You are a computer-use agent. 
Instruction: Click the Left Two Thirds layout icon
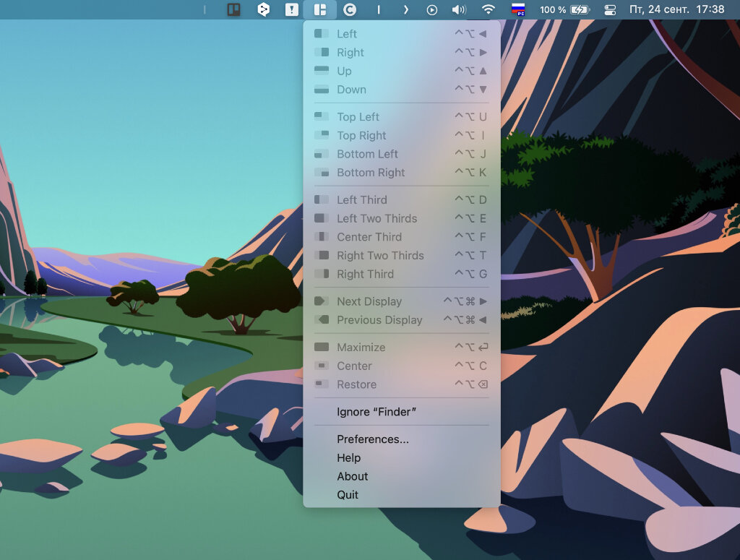(322, 218)
